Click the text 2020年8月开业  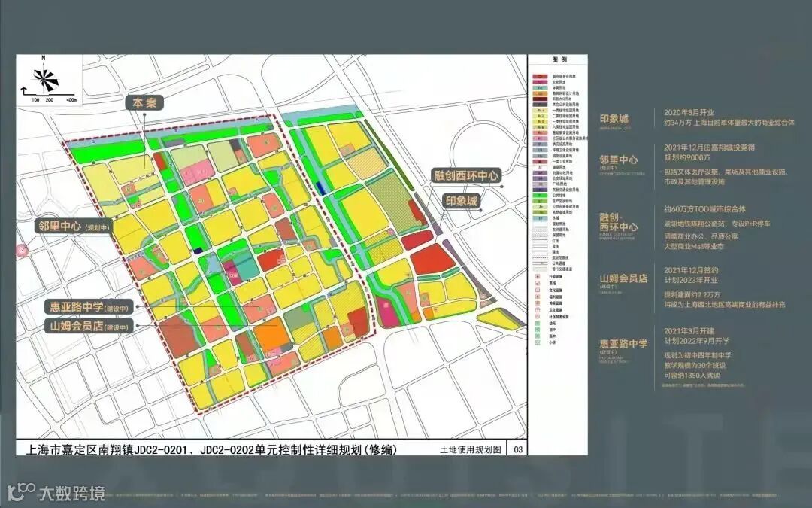point(689,112)
